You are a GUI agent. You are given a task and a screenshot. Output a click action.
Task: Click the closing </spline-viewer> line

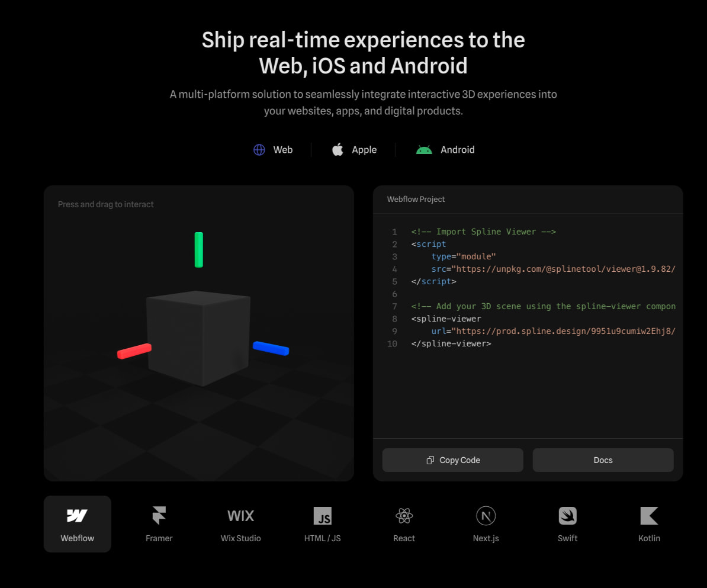(x=451, y=343)
